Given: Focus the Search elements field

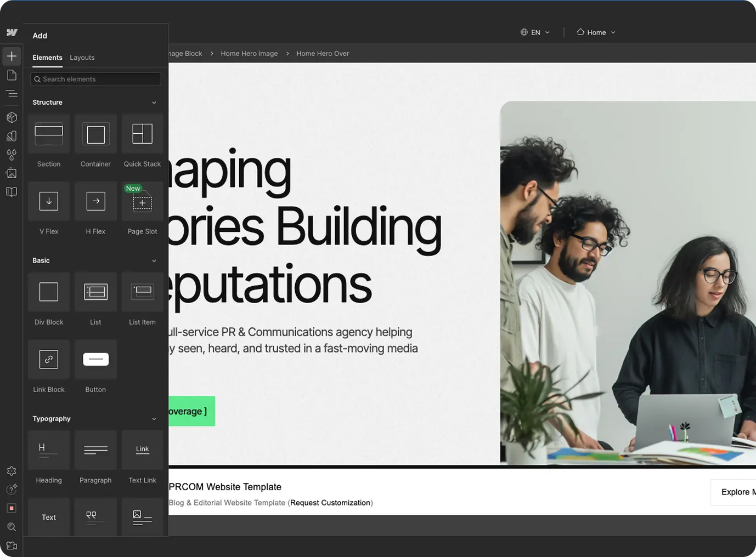Looking at the screenshot, I should pos(96,79).
